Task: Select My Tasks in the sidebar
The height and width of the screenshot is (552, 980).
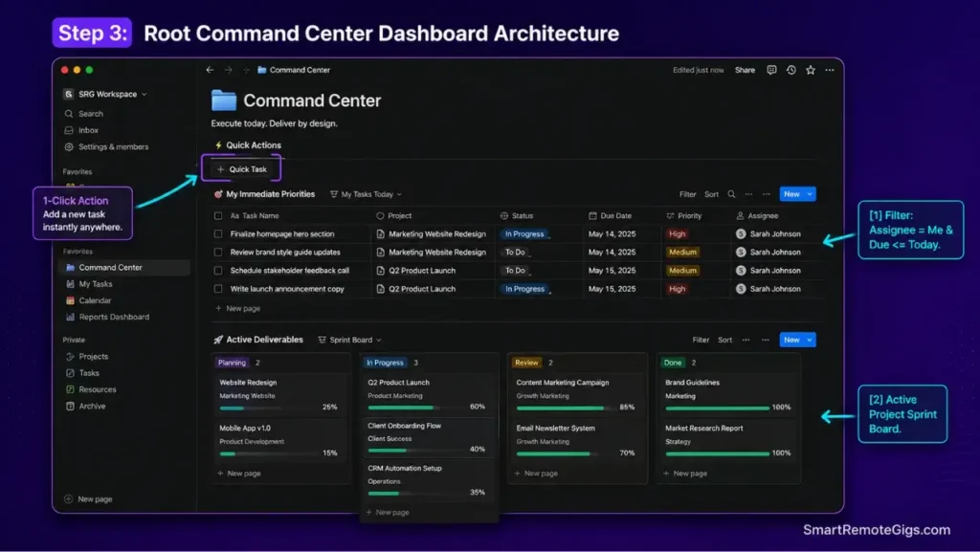Action: click(95, 284)
